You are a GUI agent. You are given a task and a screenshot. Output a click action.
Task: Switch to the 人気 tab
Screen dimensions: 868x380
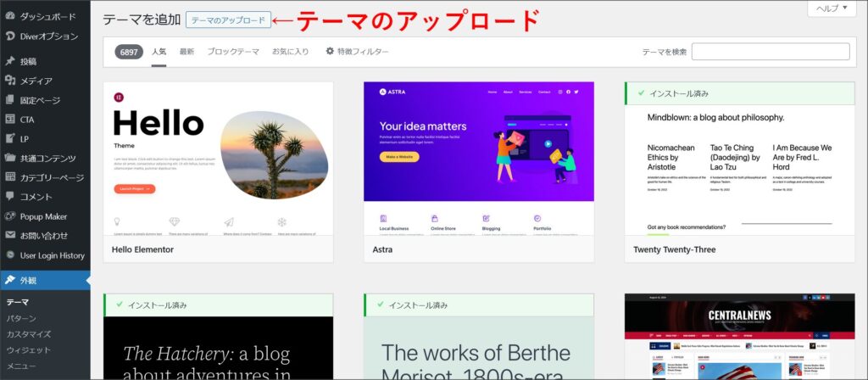pyautogui.click(x=159, y=52)
